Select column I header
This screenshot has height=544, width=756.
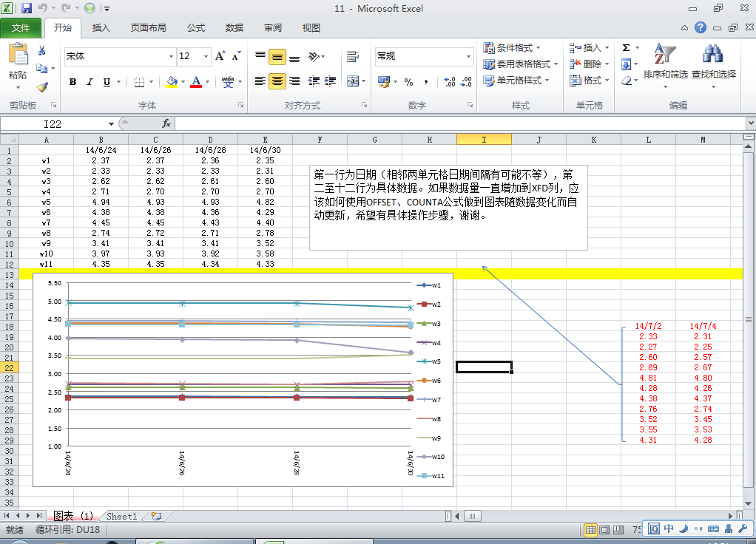(x=484, y=140)
